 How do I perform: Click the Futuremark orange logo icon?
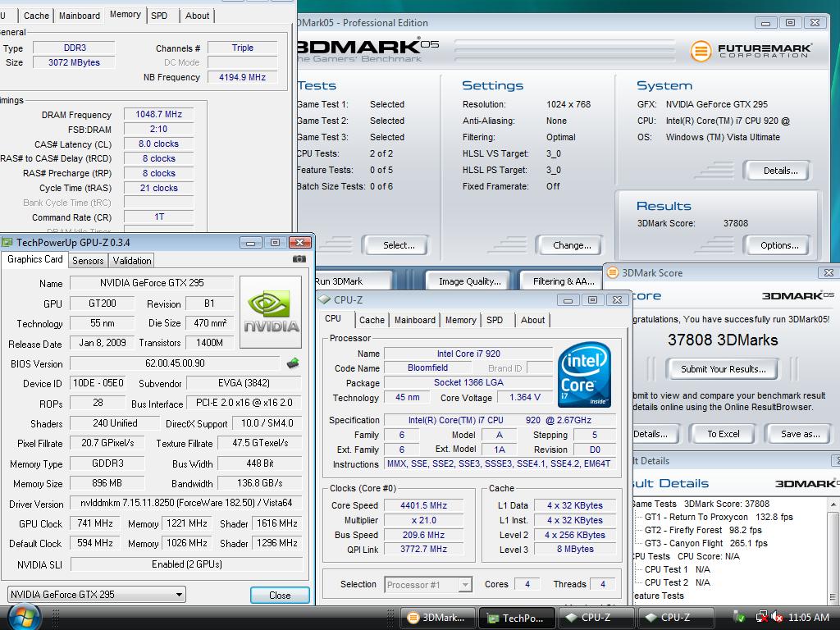701,52
